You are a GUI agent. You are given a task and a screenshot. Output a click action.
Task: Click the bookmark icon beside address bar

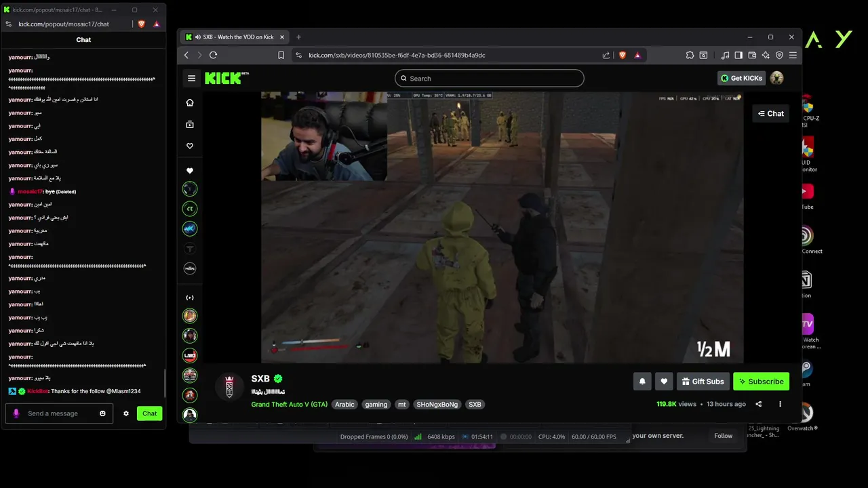coord(281,56)
